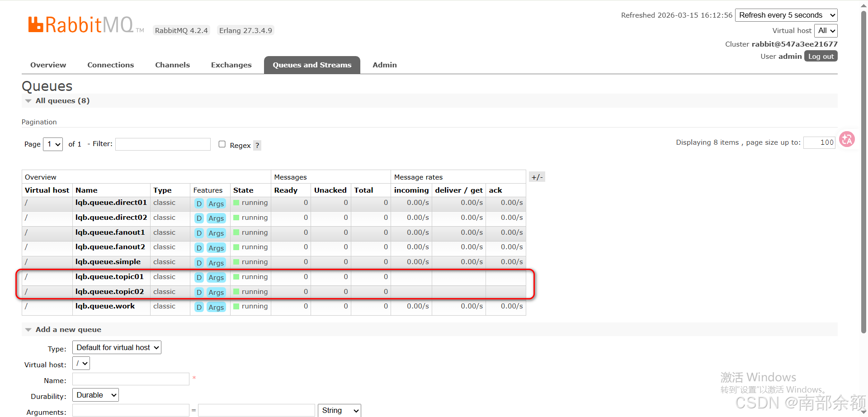Sort by the Type column header
The image size is (868, 417).
[162, 190]
